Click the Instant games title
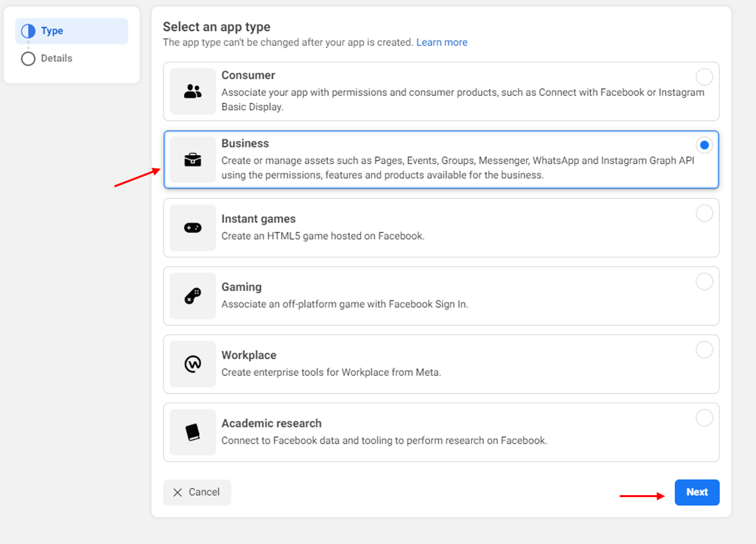756x544 pixels. point(259,219)
